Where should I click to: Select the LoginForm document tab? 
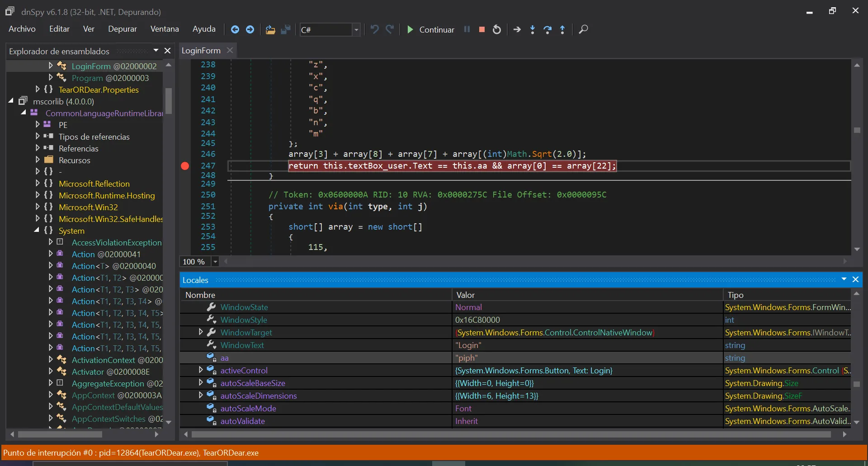pyautogui.click(x=201, y=51)
